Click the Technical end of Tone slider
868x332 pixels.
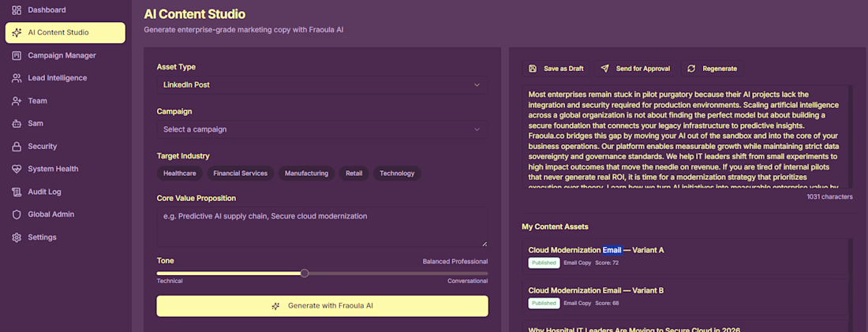click(170, 281)
